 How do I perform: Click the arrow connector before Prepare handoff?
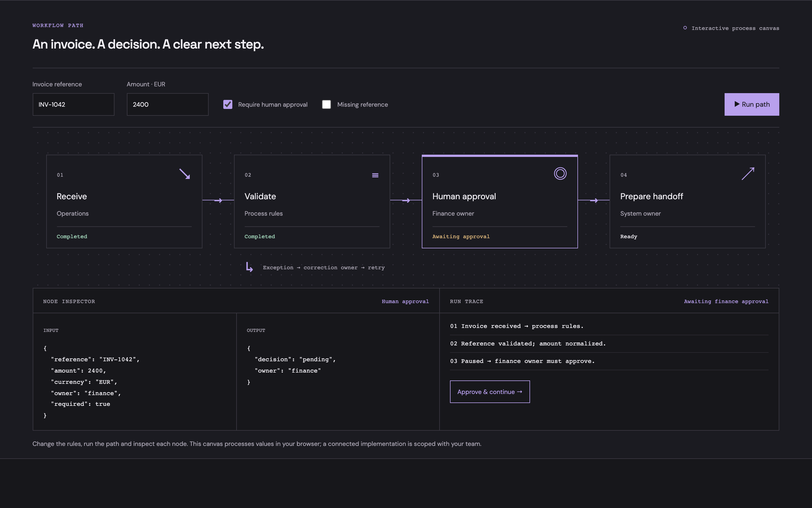click(594, 200)
